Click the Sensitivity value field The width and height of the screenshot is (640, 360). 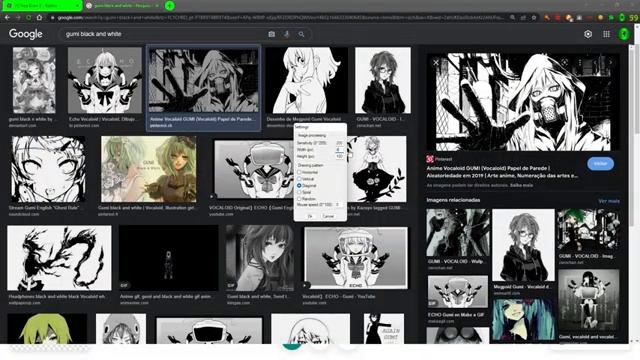pos(339,143)
